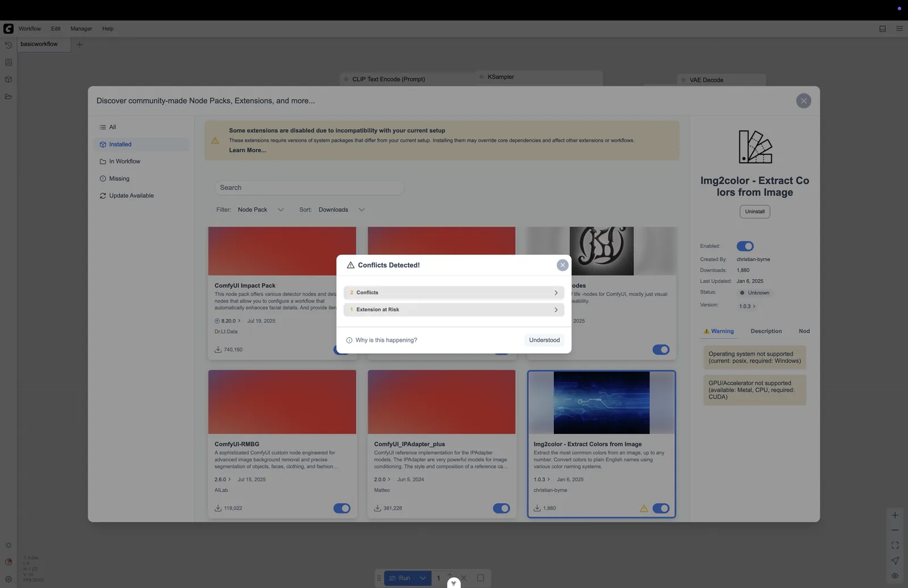Open the Sort Downloads dropdown
This screenshot has width=908, height=588.
point(341,210)
